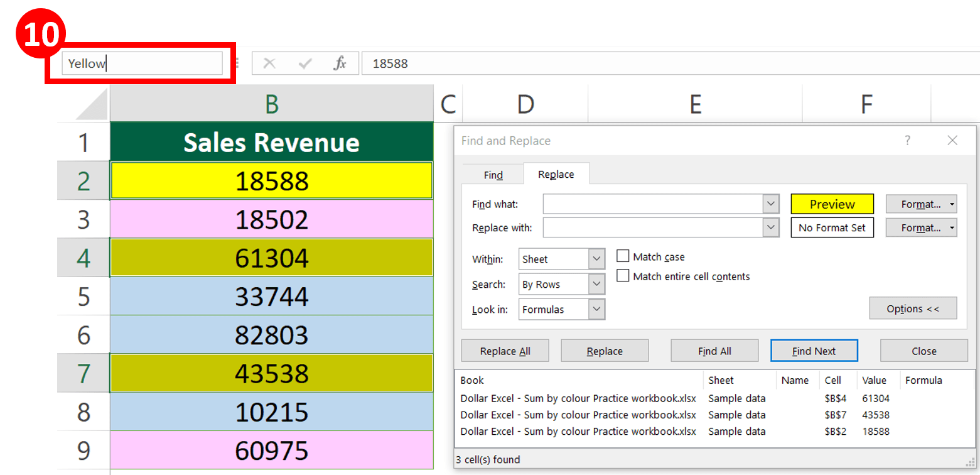Open the Within dropdown showing Sheet
The width and height of the screenshot is (980, 475).
(596, 258)
